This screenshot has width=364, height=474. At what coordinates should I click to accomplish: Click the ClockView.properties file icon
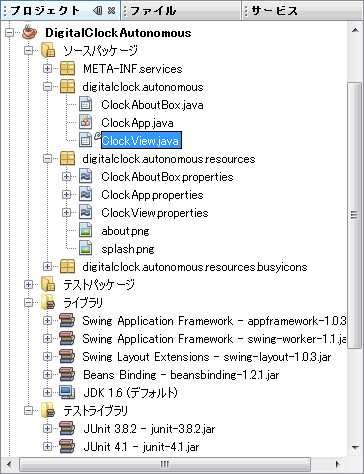pos(85,212)
